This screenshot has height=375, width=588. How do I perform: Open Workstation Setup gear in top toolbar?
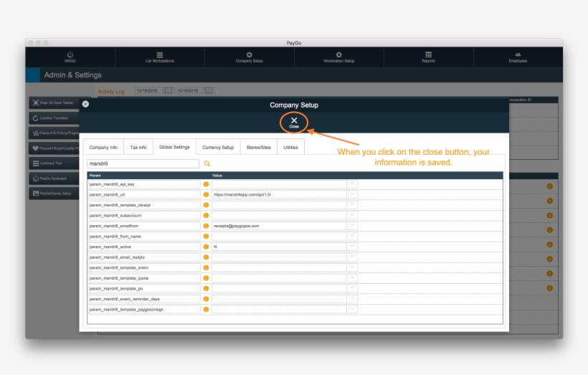point(338,57)
